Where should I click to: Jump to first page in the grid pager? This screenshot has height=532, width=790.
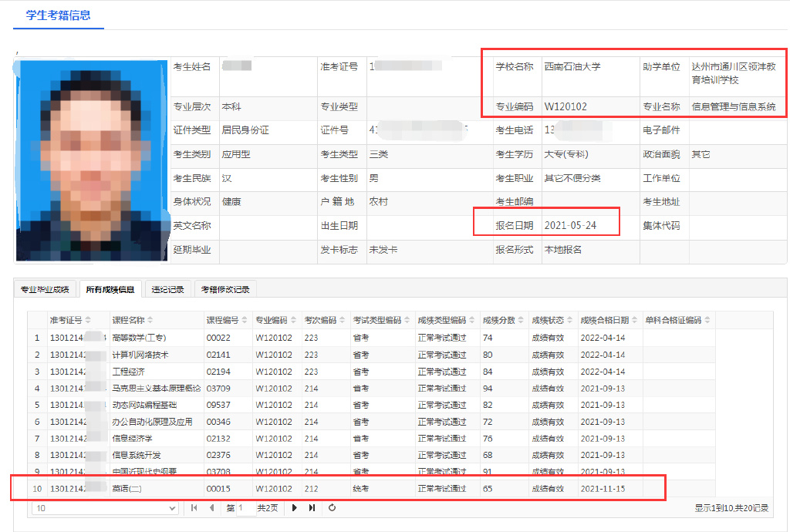click(194, 508)
